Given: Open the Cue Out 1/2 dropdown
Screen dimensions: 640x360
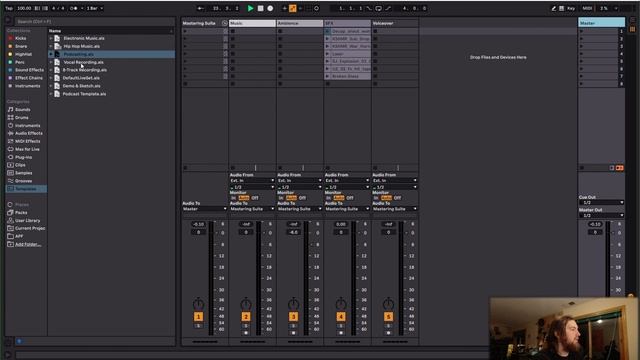Looking at the screenshot, I should click(x=601, y=202).
